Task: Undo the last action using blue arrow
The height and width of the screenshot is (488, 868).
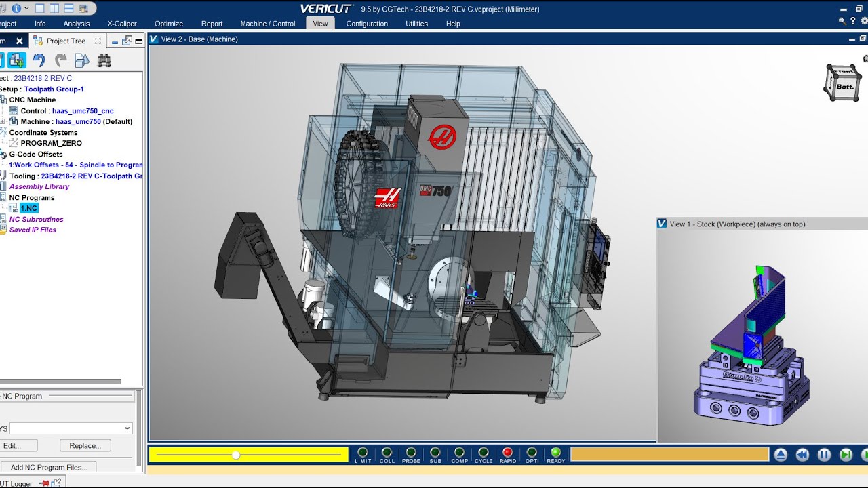Action: 39,60
